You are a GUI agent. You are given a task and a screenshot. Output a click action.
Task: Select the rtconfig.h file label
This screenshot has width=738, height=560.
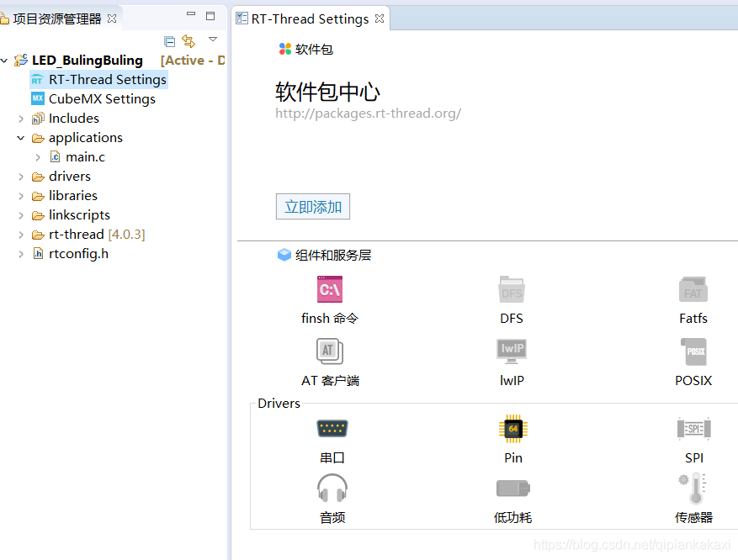click(x=78, y=253)
